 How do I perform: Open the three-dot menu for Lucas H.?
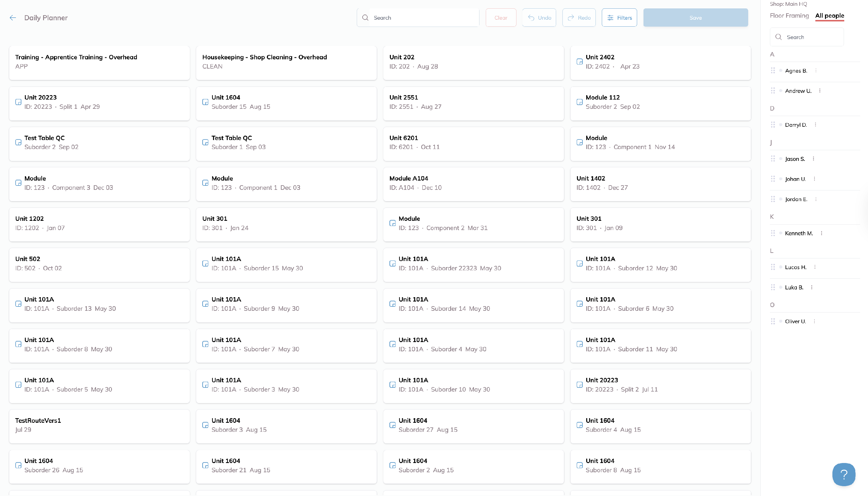(815, 267)
